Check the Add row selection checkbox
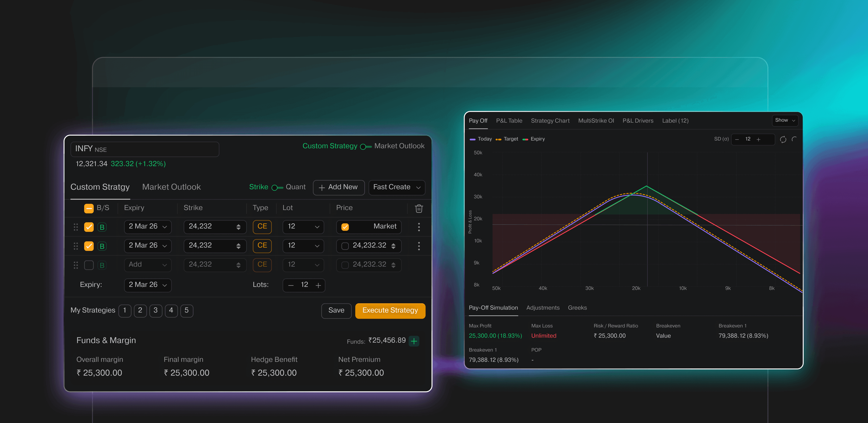This screenshot has height=423, width=868. pyautogui.click(x=89, y=265)
